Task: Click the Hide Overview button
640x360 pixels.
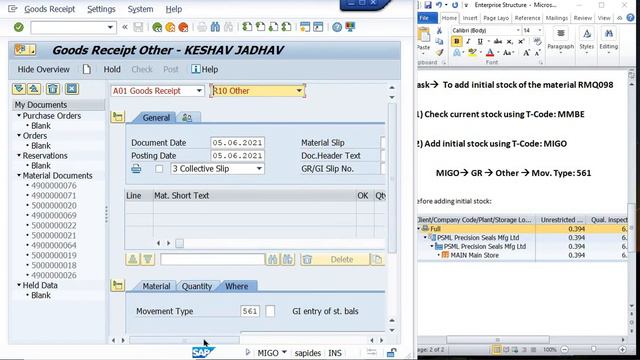Action: coord(43,69)
